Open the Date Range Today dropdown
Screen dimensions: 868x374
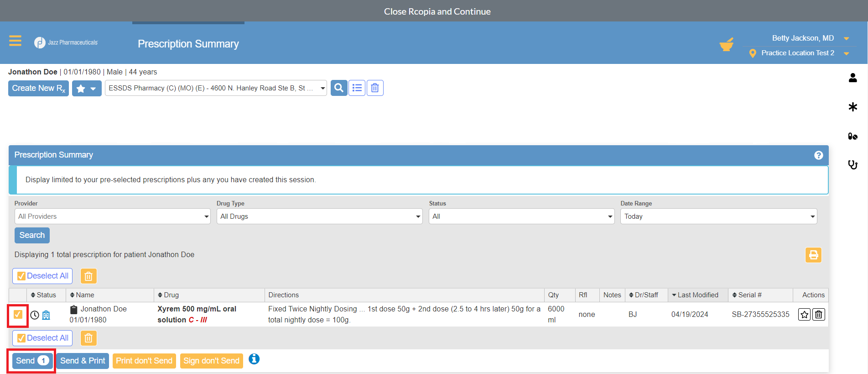click(718, 216)
